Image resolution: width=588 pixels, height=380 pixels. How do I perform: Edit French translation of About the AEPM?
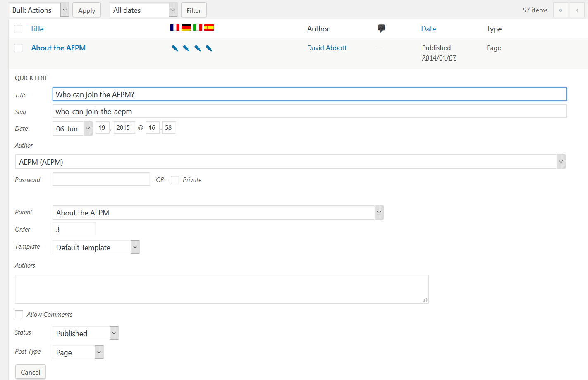tap(175, 48)
